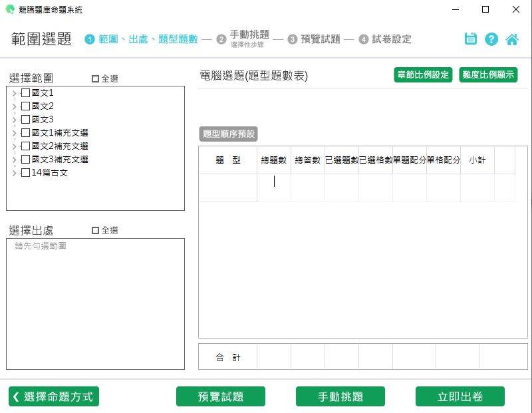Toggle 全選 for 選擇出處
Viewport: 532px width, 413px height.
pos(95,230)
